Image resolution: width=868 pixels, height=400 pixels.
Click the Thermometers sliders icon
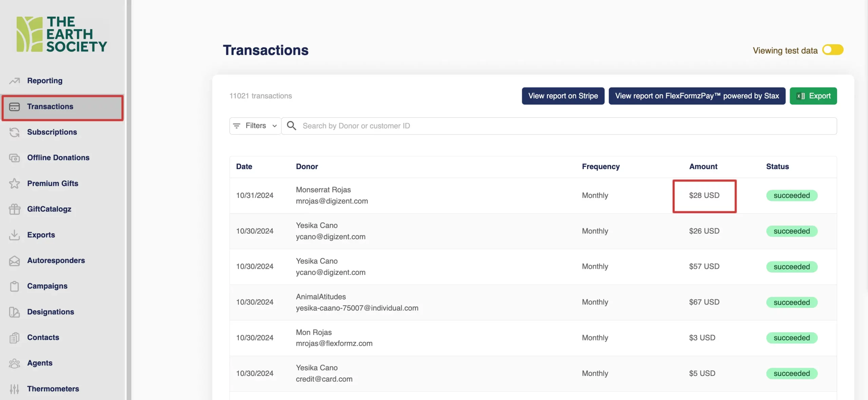coord(14,389)
